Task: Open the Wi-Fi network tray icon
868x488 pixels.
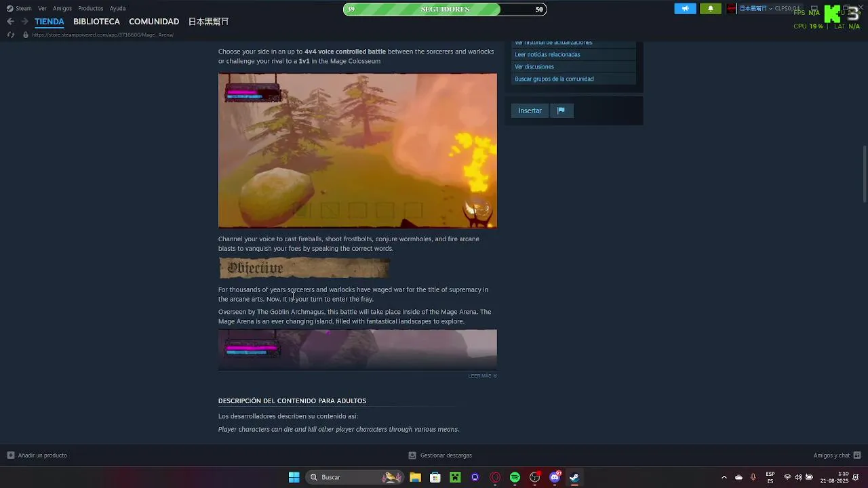Action: click(787, 477)
